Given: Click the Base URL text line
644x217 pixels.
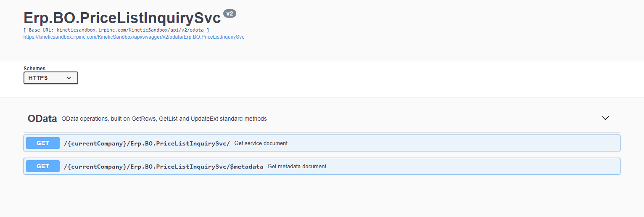Looking at the screenshot, I should coord(116,30).
